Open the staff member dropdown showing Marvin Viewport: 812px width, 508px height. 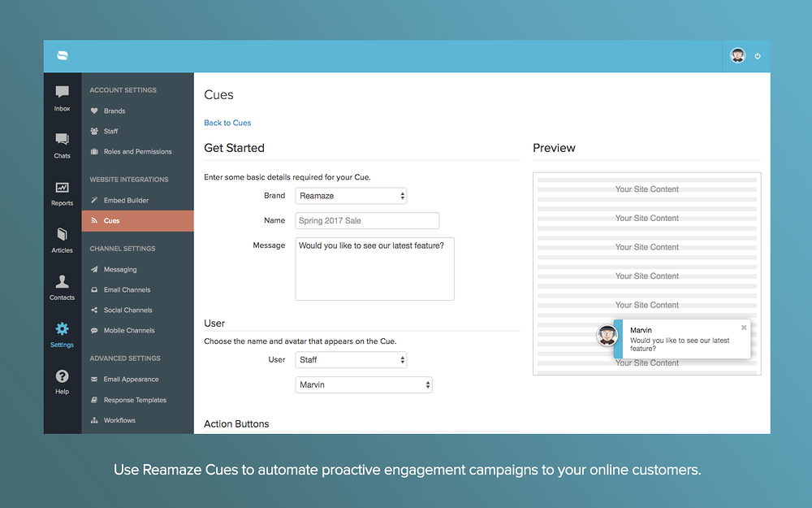[x=364, y=384]
